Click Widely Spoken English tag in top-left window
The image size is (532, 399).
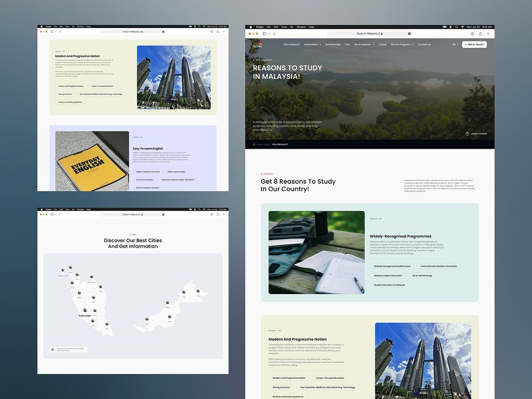176,172
